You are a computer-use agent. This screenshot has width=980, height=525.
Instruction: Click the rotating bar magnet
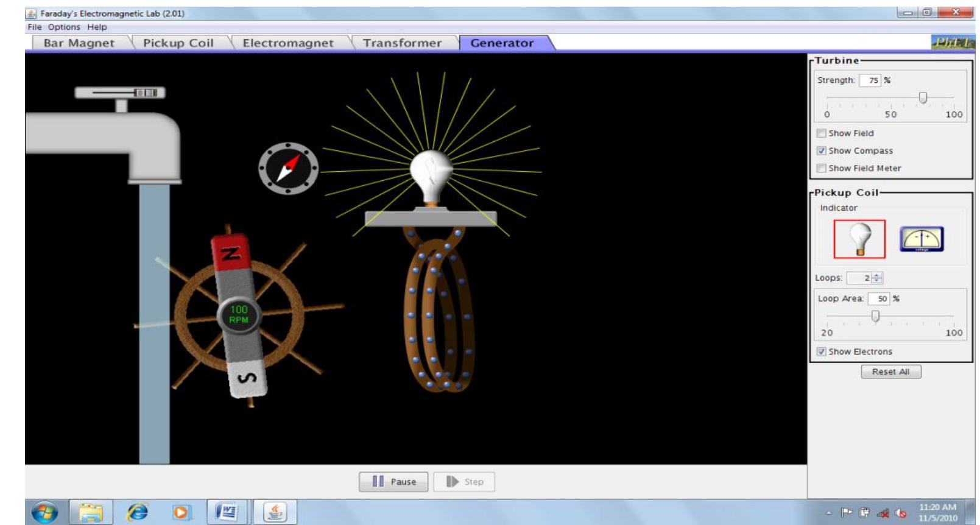tap(239, 315)
